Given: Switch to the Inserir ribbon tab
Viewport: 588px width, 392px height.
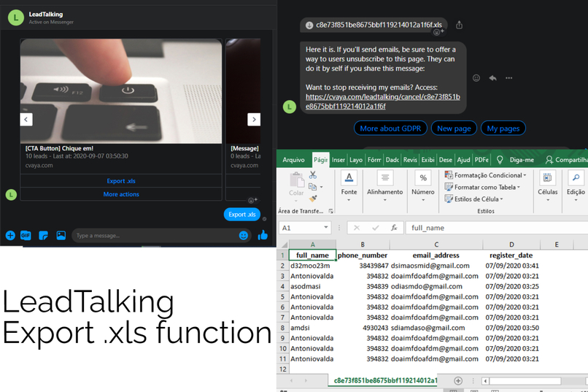Looking at the screenshot, I should point(339,160).
